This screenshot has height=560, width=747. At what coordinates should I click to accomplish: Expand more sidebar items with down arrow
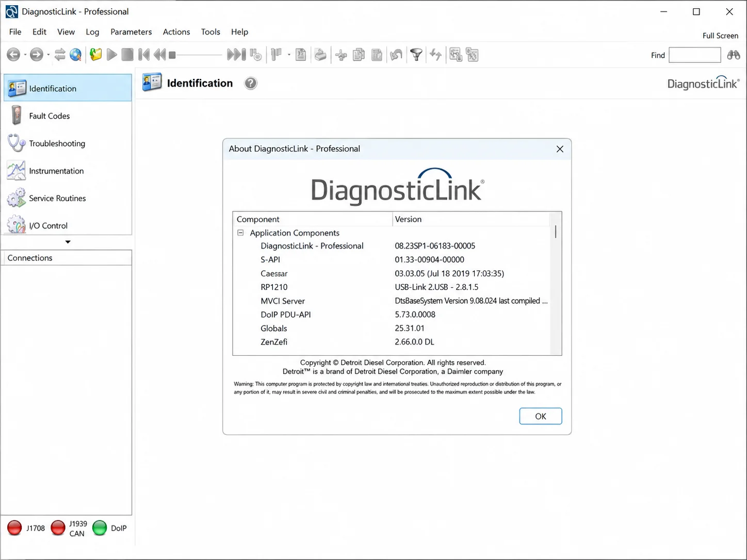point(68,242)
